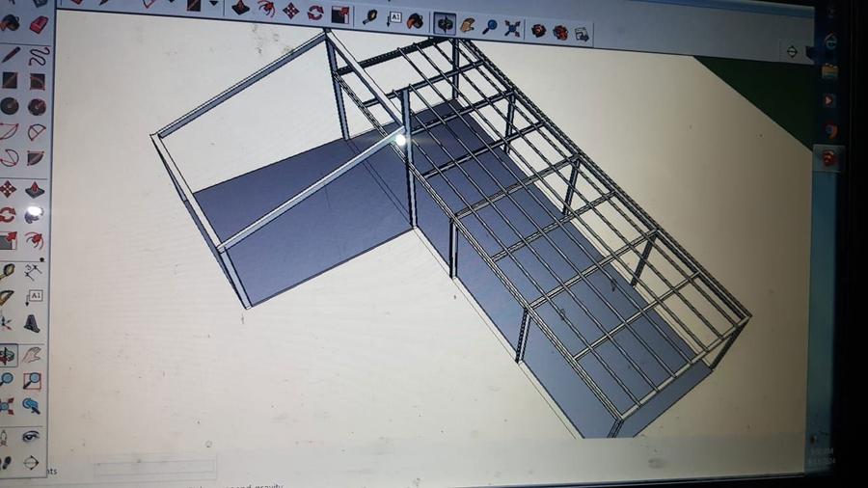Screen dimensions: 868x488
Task: Select the Rotate tool in left toolbar
Action: click(x=8, y=215)
